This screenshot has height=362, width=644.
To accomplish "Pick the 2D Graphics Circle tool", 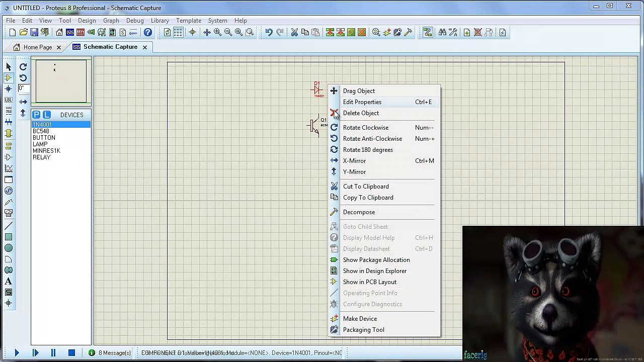I will click(x=8, y=248).
